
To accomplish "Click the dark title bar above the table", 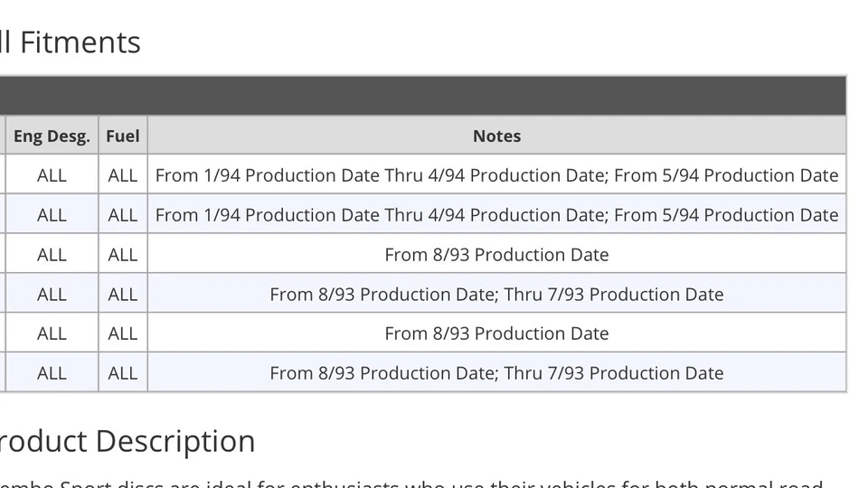I will point(423,96).
